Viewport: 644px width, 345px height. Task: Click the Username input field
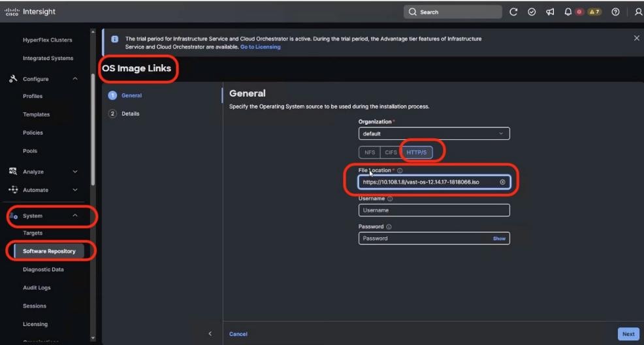(434, 210)
